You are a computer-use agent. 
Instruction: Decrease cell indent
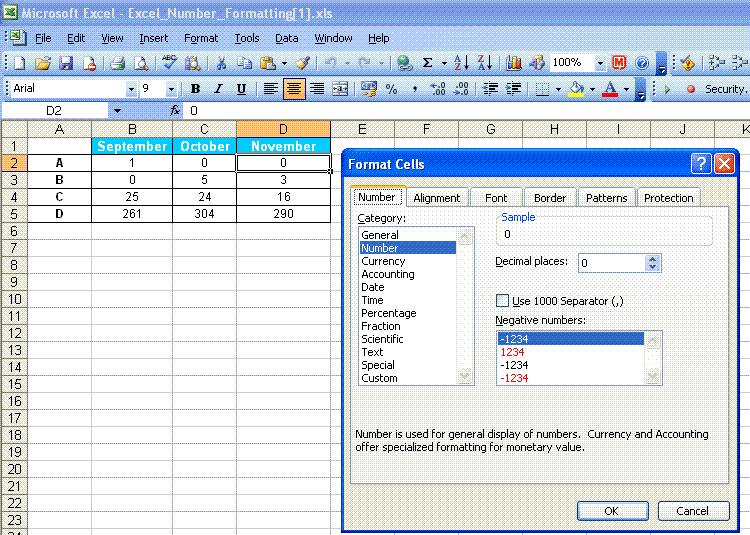[490, 89]
